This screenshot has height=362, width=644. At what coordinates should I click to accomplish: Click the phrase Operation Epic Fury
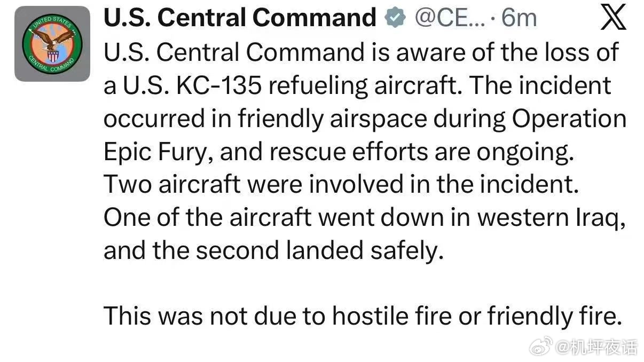[x=569, y=119]
